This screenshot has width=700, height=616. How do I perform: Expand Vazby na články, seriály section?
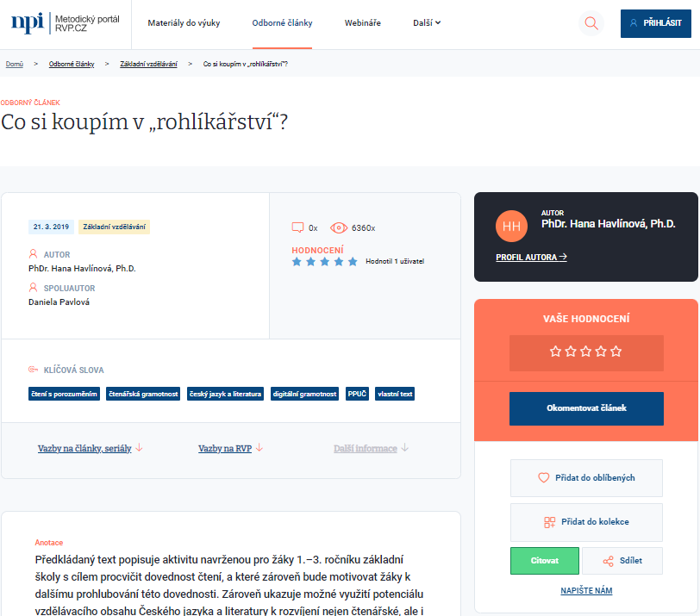pos(90,449)
